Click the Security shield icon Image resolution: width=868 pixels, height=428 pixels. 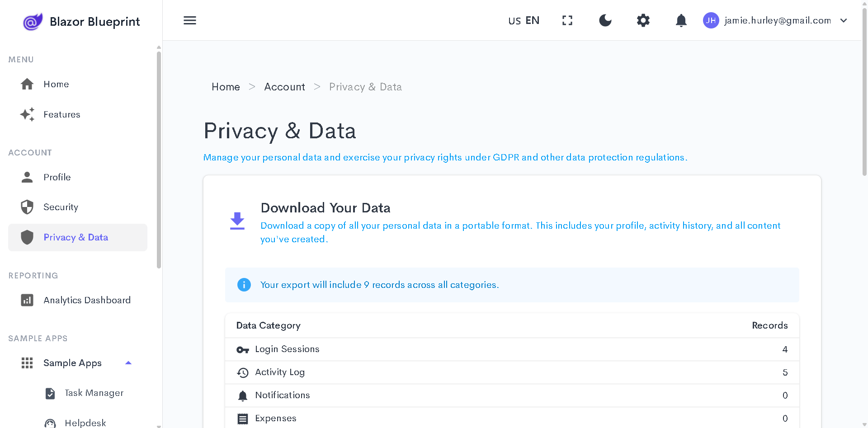click(27, 207)
